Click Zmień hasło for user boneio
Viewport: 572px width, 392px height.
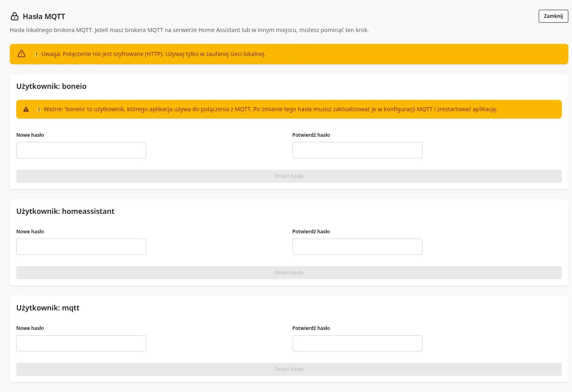[x=289, y=176]
